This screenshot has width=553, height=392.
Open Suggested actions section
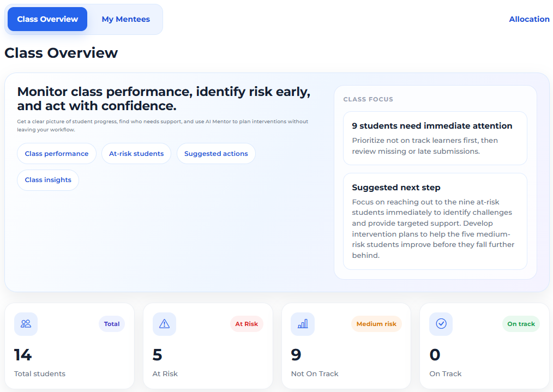click(x=216, y=153)
